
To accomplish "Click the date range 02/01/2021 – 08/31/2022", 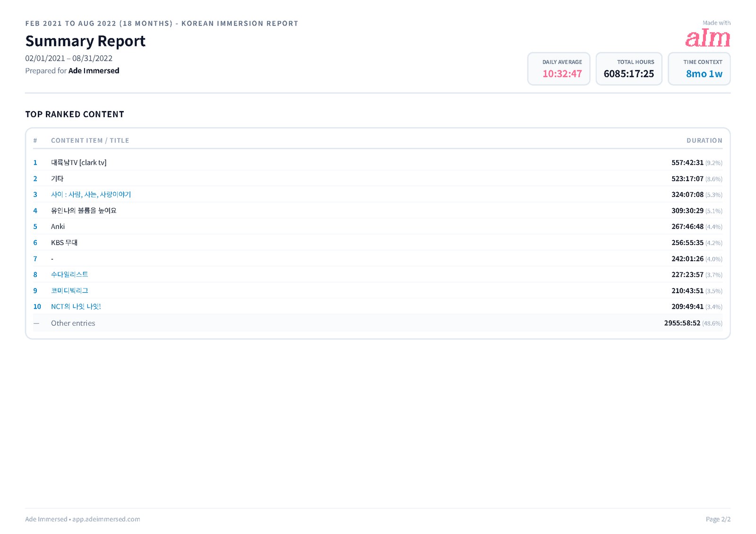I will click(x=69, y=58).
